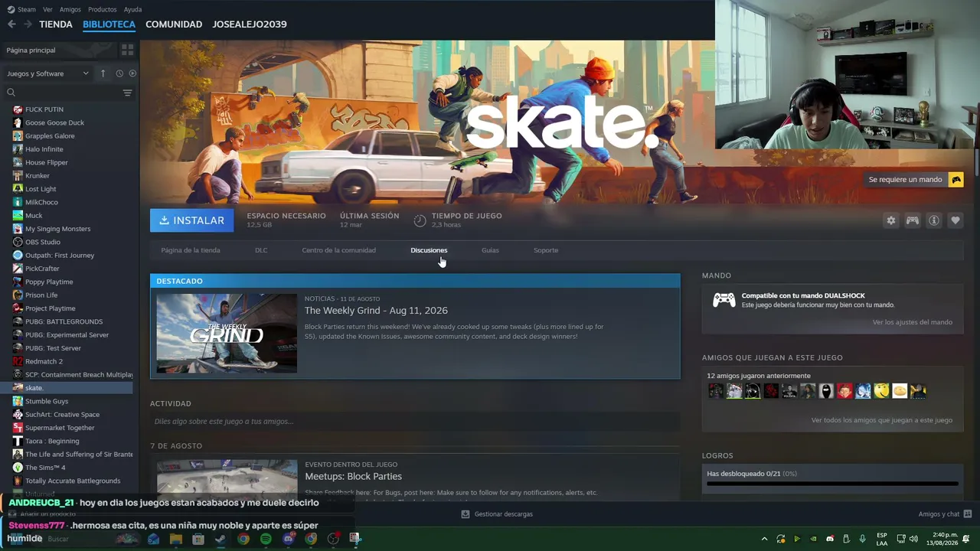Toggle sort order with the up arrow
980x551 pixels.
[103, 73]
